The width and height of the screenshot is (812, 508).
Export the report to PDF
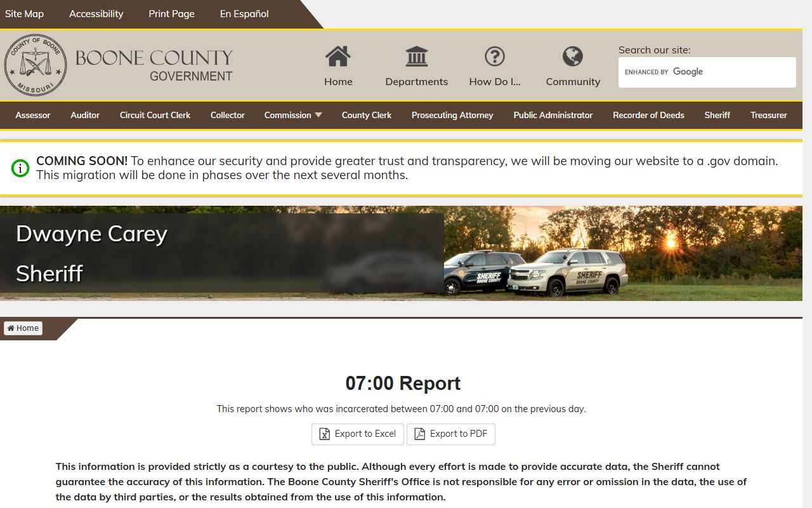click(451, 434)
